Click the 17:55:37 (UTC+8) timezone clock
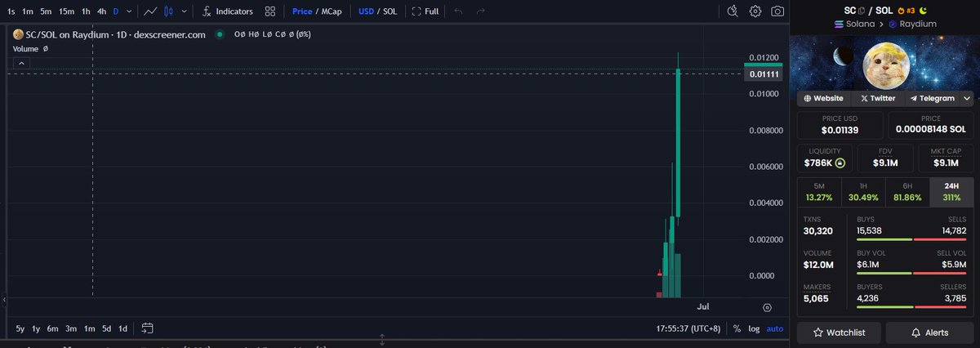 [689, 328]
